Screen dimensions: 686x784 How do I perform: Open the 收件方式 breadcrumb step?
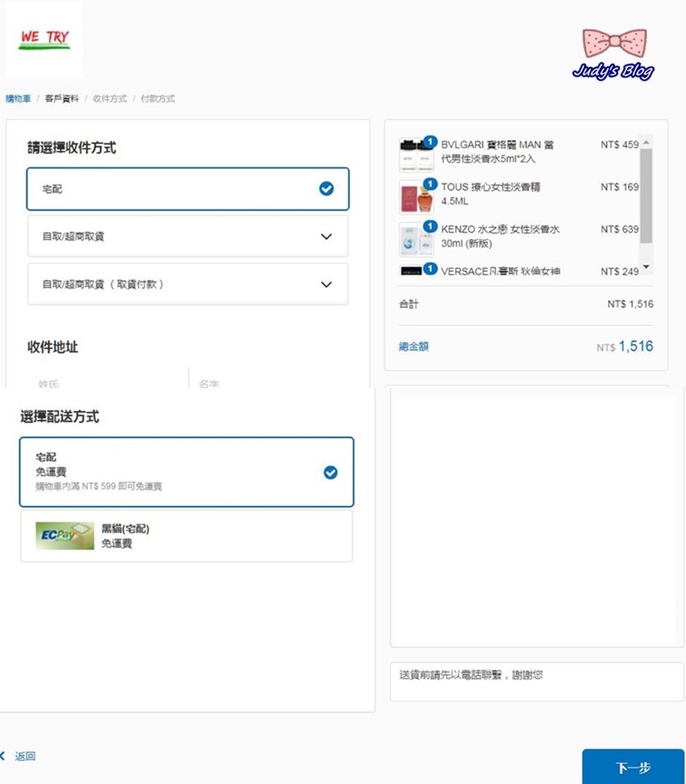(109, 99)
